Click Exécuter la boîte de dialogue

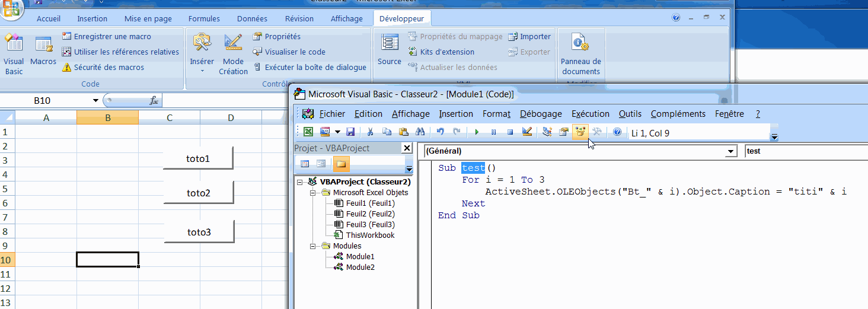coord(309,67)
